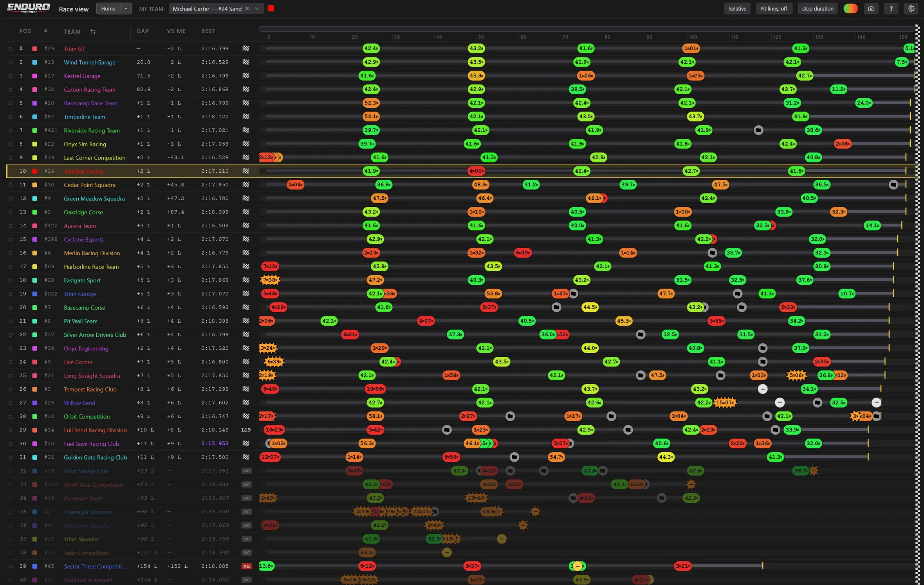The height and width of the screenshot is (585, 924).
Task: Toggle the radio circle for Titan GT row
Action: click(x=11, y=49)
